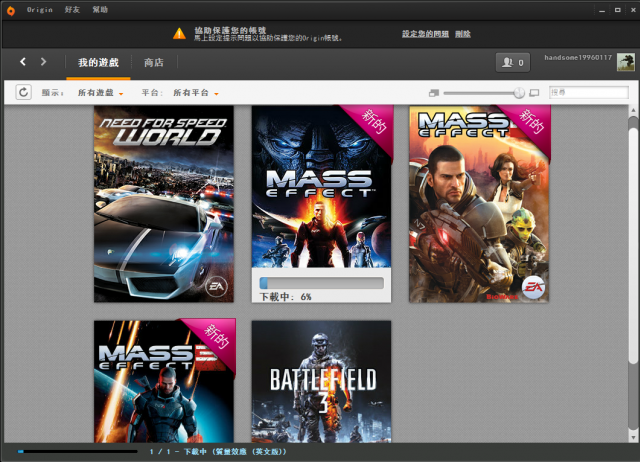640x462 pixels.
Task: Open the 好友 menu
Action: [x=72, y=10]
